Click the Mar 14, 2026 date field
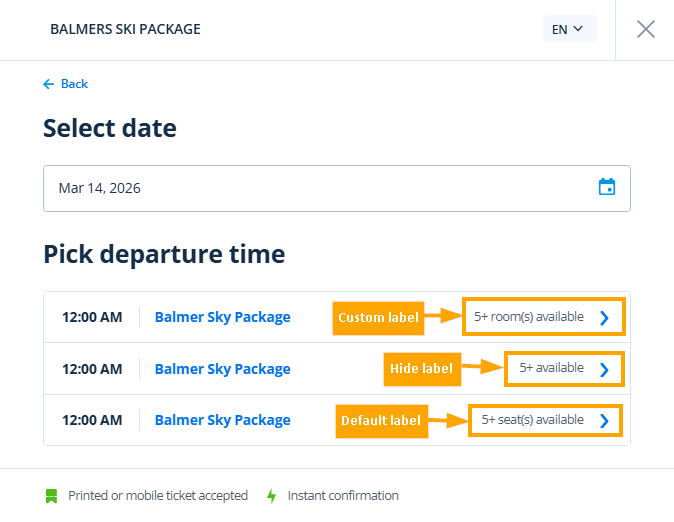674x522 pixels. coord(320,188)
